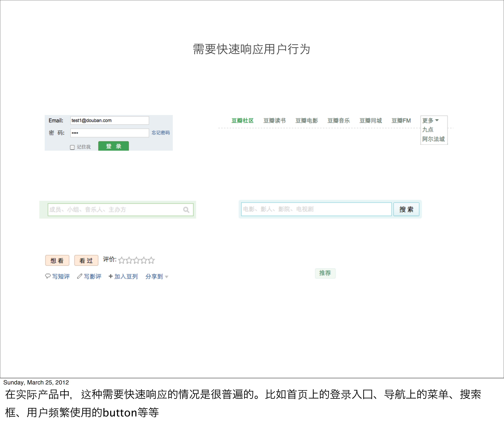The height and width of the screenshot is (445, 504).
Task: Click the pencil icon beside 写影评
Action: [79, 276]
